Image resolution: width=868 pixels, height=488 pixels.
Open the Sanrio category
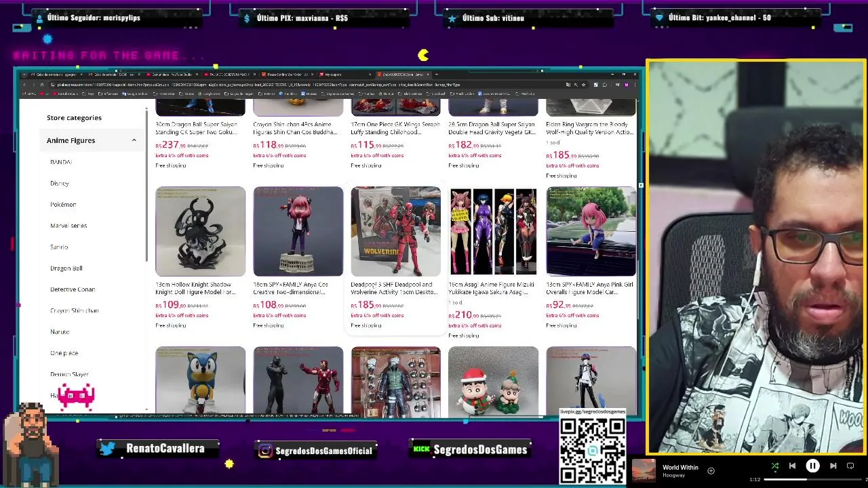[59, 247]
